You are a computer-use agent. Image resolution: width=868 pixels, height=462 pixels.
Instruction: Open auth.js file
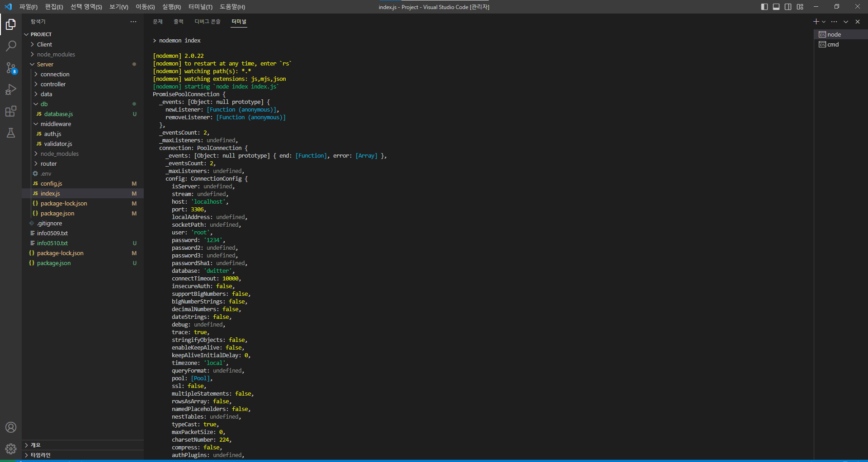click(83, 134)
